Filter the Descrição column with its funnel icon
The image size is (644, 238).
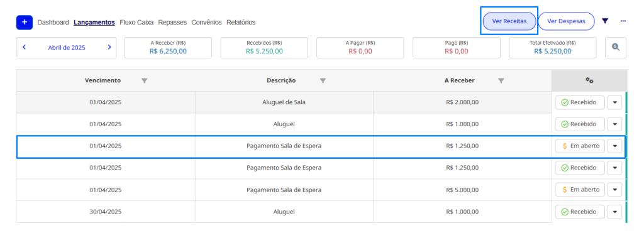pyautogui.click(x=323, y=81)
